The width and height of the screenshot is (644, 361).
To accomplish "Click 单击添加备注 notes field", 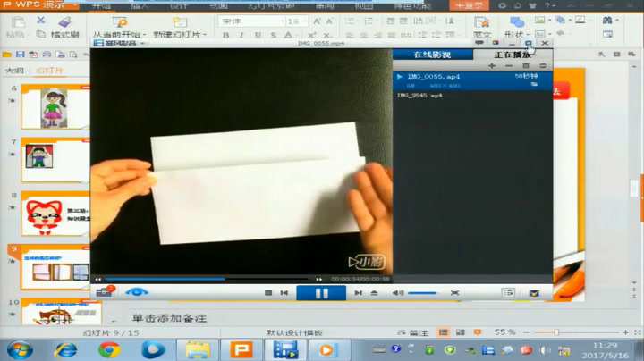I will pyautogui.click(x=172, y=317).
